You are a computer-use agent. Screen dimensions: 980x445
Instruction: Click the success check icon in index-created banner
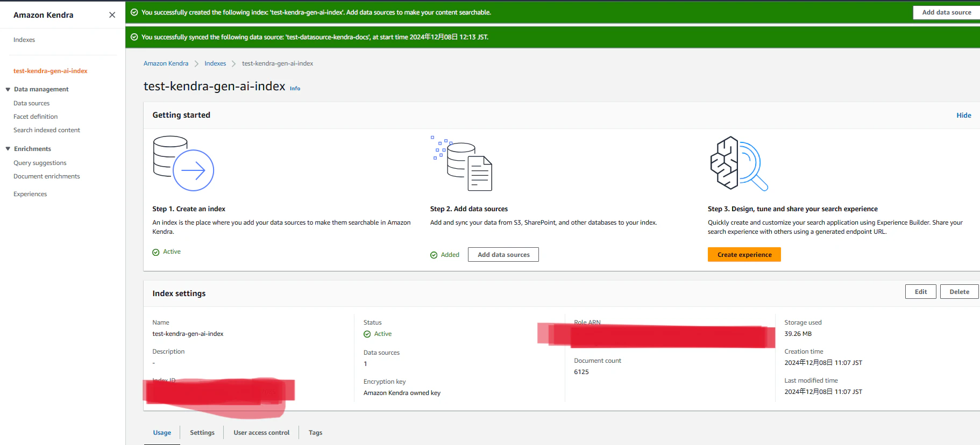click(x=134, y=12)
